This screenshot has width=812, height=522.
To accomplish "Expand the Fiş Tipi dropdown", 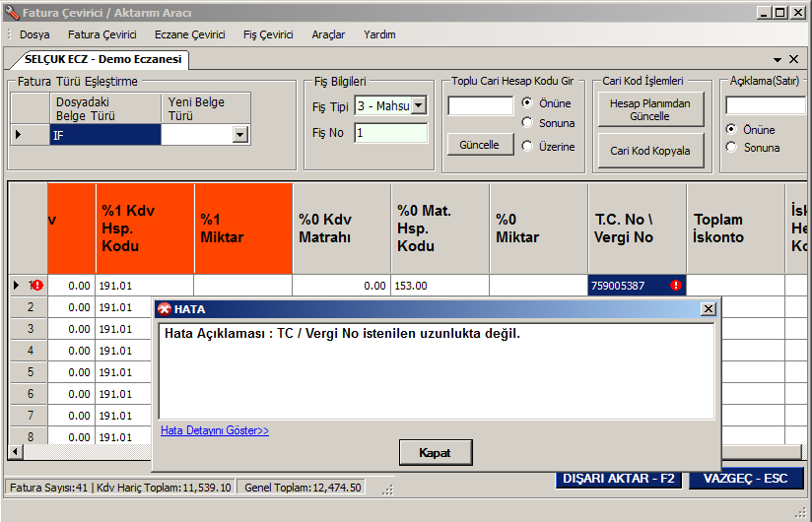I will tap(419, 105).
